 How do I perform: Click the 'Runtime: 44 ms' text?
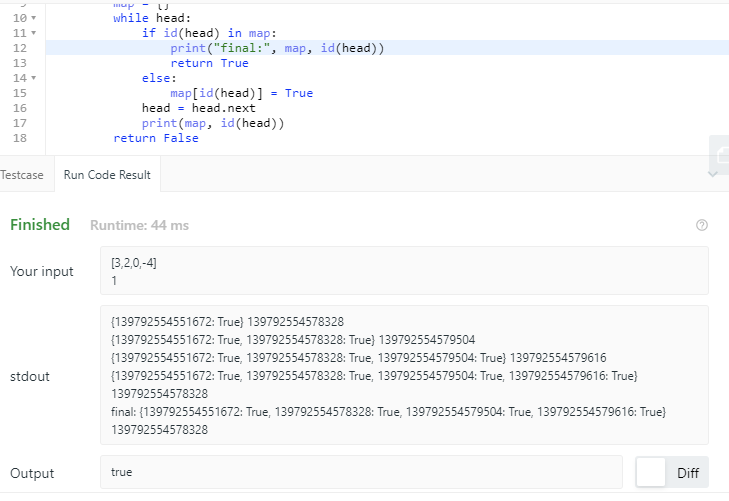coord(139,225)
